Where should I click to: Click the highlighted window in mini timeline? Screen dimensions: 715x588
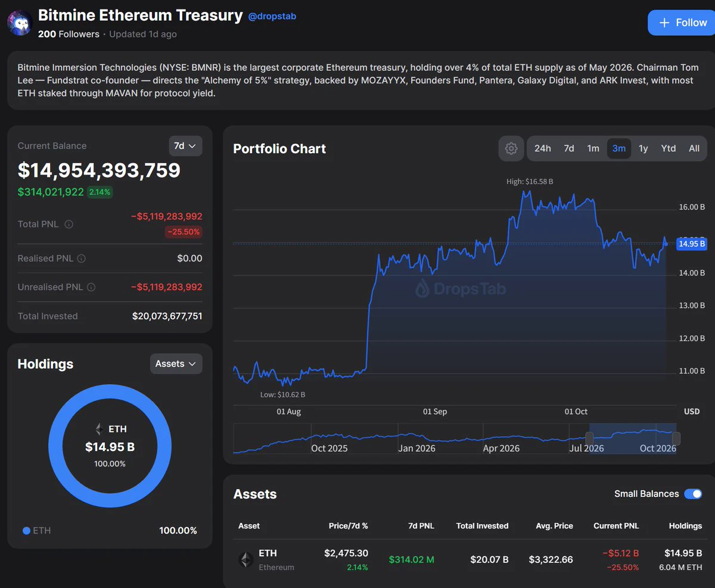point(633,439)
